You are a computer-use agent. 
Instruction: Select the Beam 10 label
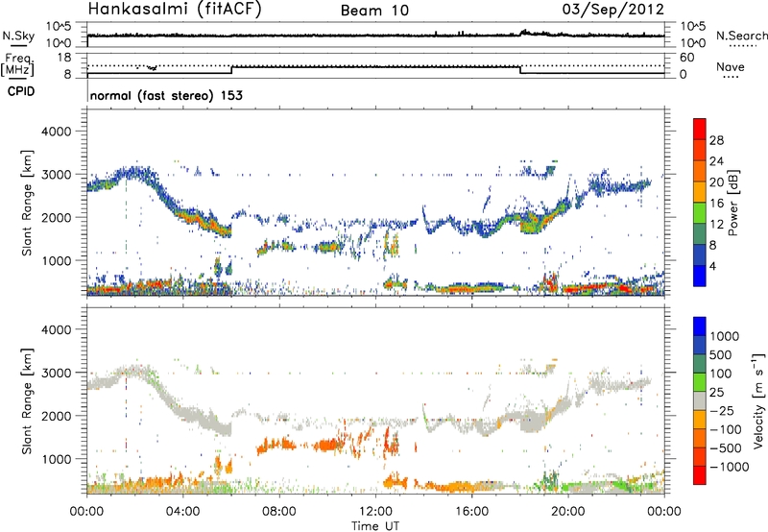pyautogui.click(x=374, y=11)
